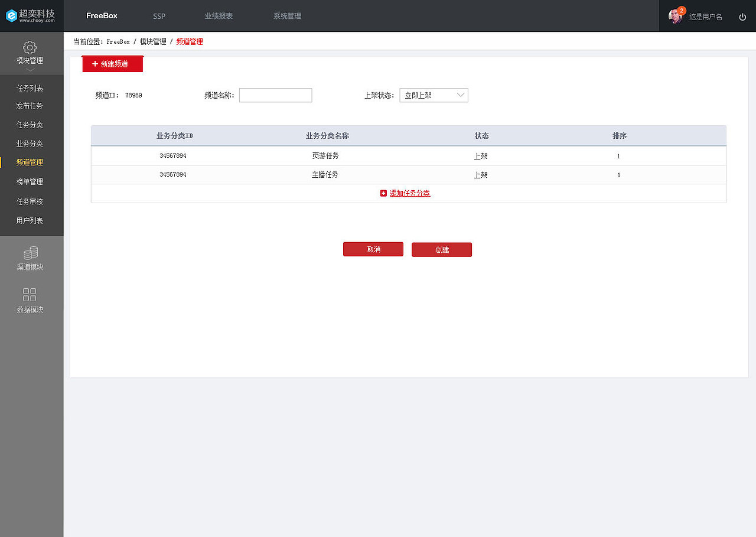Image resolution: width=756 pixels, height=537 pixels.
Task: Click 频道管理 in the breadcrumb
Action: pos(190,42)
